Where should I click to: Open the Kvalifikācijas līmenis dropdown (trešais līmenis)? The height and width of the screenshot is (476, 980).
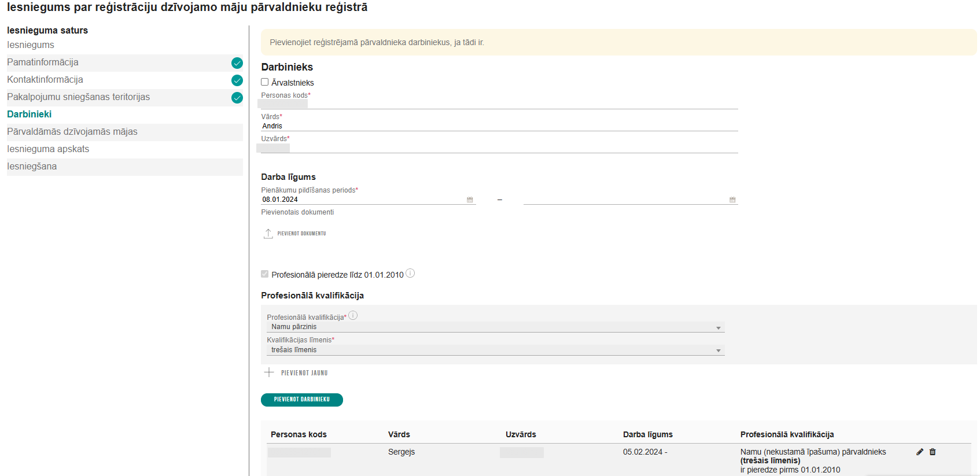[x=495, y=350]
